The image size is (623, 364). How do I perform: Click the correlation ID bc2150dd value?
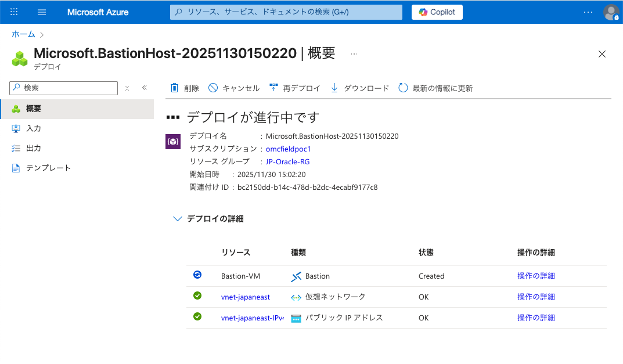tap(308, 187)
